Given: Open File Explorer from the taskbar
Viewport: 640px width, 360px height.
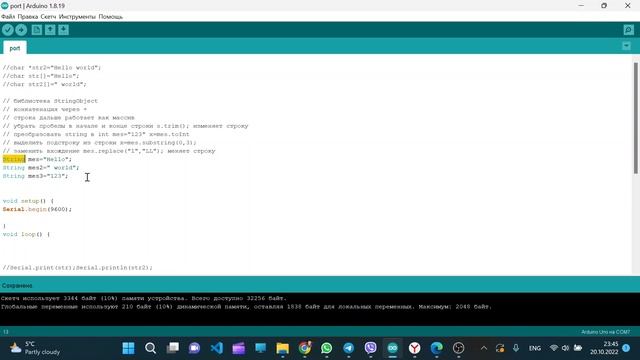Looking at the screenshot, I should [282, 348].
